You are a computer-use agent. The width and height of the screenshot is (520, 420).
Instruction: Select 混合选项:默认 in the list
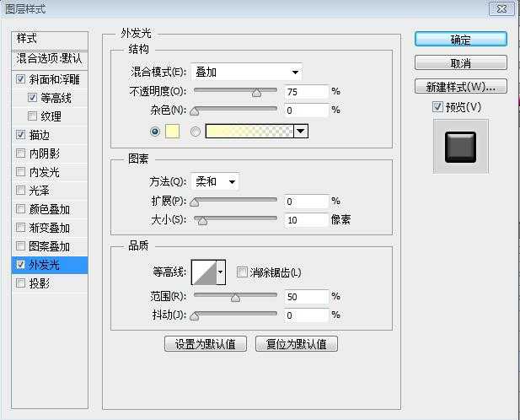point(50,60)
